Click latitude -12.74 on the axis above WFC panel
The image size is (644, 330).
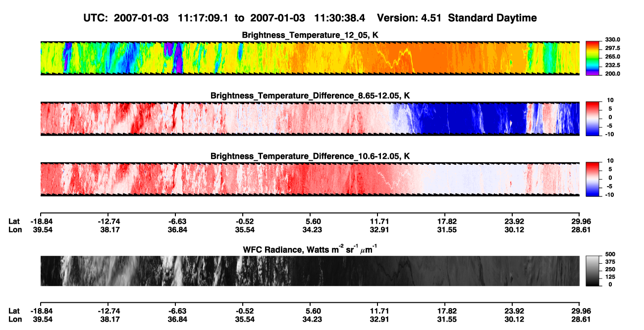(108, 222)
